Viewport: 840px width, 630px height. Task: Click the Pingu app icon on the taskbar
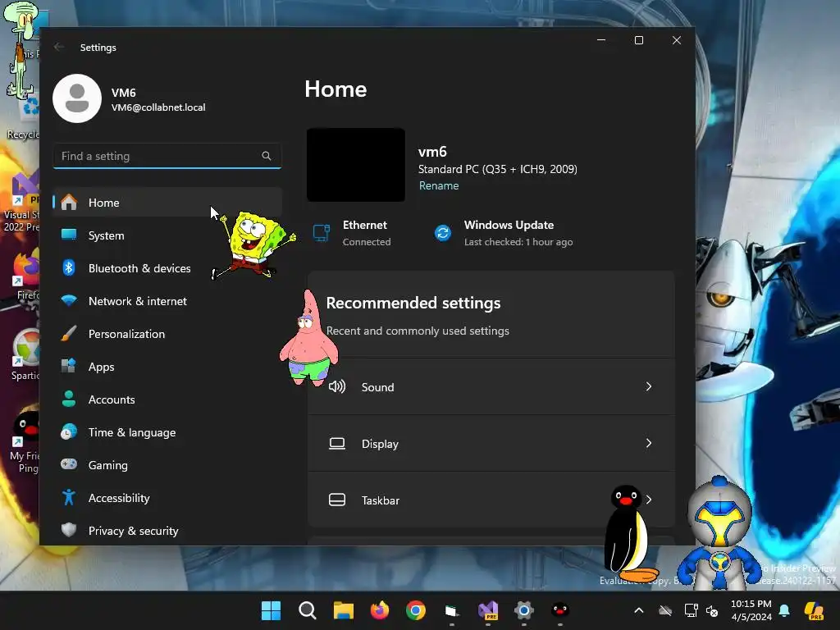[x=560, y=610]
